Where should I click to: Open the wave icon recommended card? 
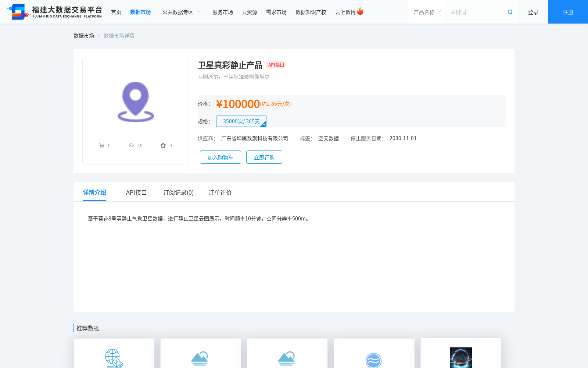coord(374,353)
